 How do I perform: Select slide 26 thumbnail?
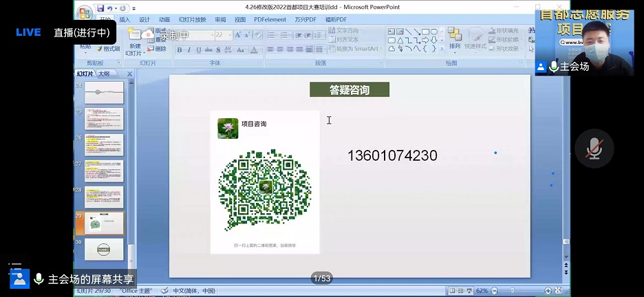(104, 145)
